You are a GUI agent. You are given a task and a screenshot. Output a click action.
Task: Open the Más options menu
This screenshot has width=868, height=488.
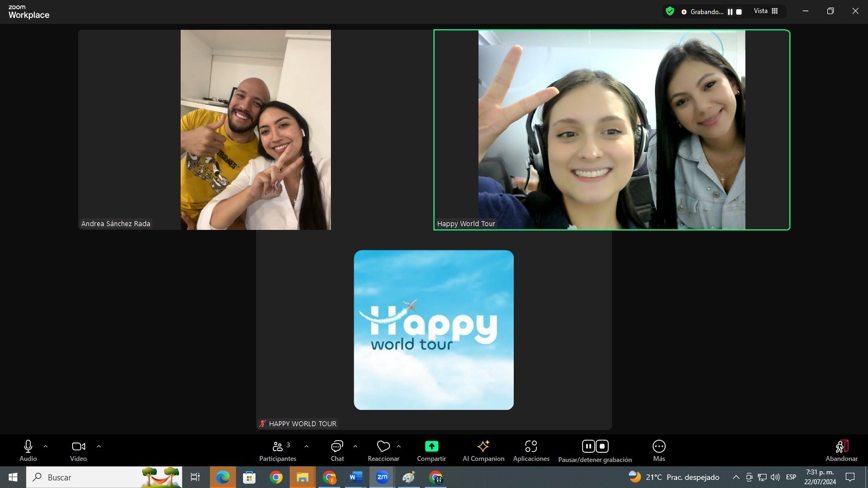(x=659, y=451)
